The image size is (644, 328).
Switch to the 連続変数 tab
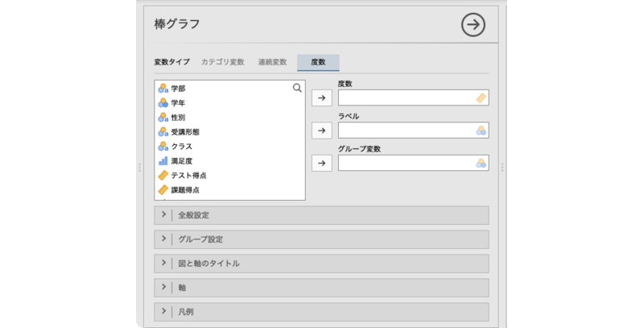pyautogui.click(x=271, y=62)
